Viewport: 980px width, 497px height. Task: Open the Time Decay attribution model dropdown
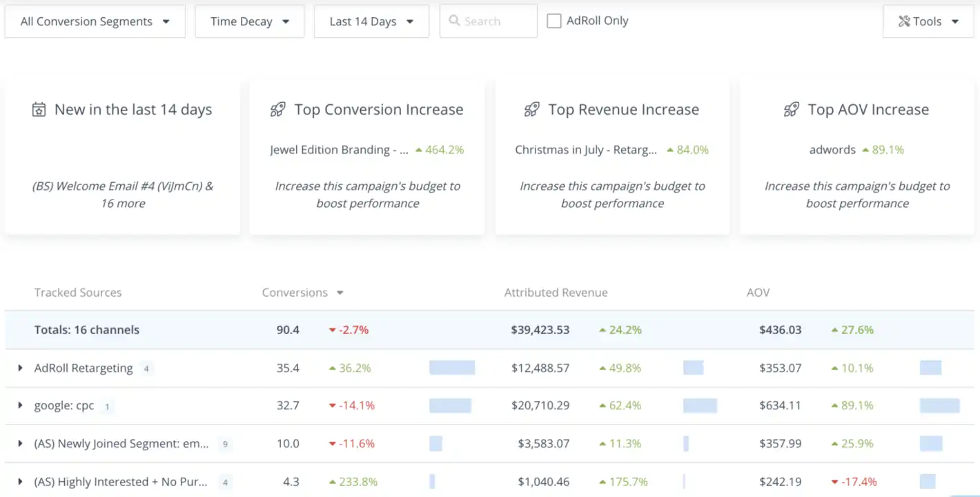point(249,21)
